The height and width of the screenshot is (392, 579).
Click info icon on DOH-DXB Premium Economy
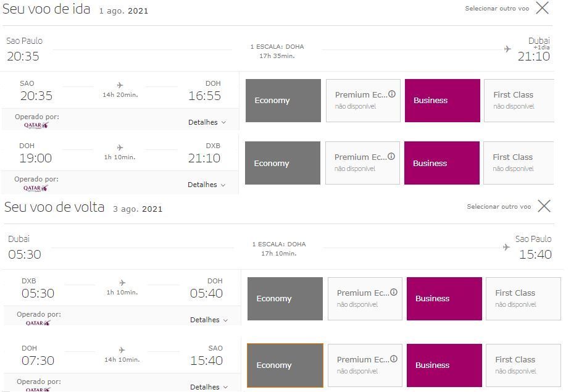(x=391, y=157)
